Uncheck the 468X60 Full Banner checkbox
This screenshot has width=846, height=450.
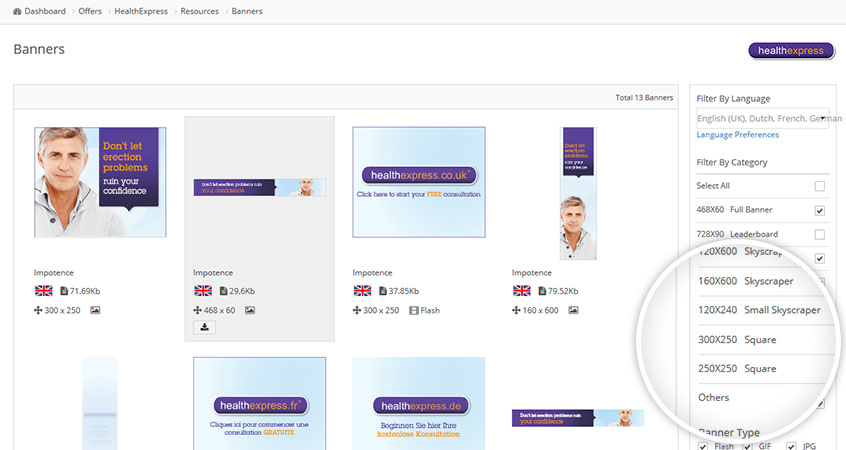(x=819, y=210)
